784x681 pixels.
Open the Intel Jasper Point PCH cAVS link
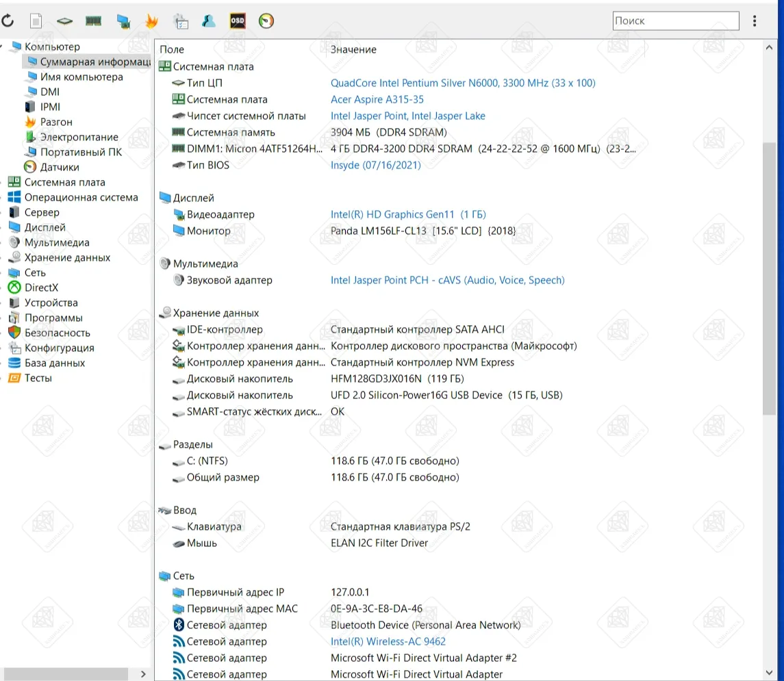click(448, 281)
